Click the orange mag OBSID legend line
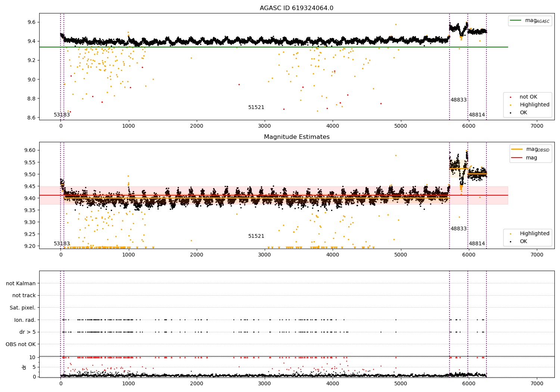Screen dimensions: 560x392 [517, 149]
